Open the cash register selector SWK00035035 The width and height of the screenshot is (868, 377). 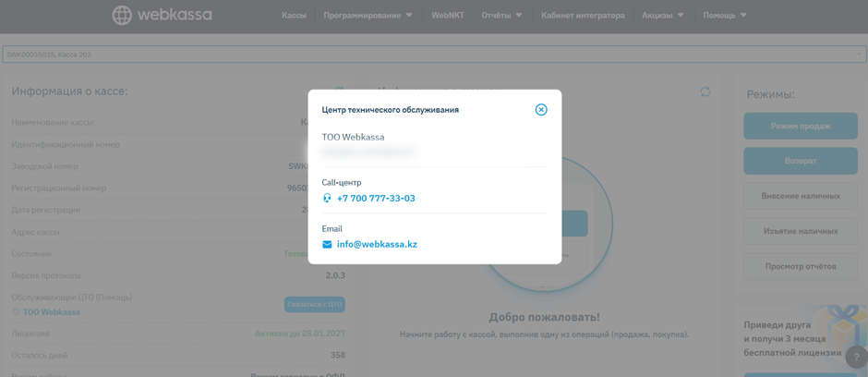(433, 55)
